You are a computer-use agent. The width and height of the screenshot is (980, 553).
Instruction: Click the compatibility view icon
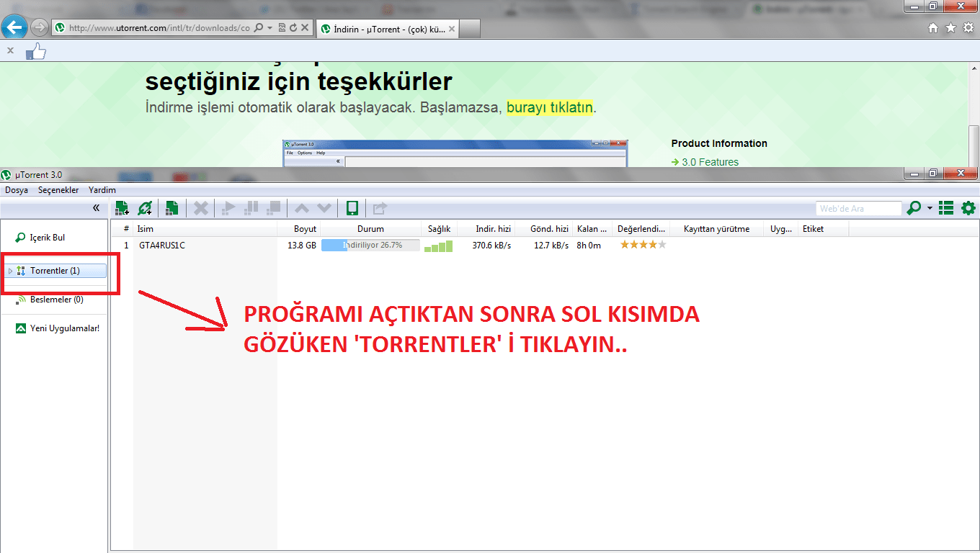pyautogui.click(x=281, y=28)
